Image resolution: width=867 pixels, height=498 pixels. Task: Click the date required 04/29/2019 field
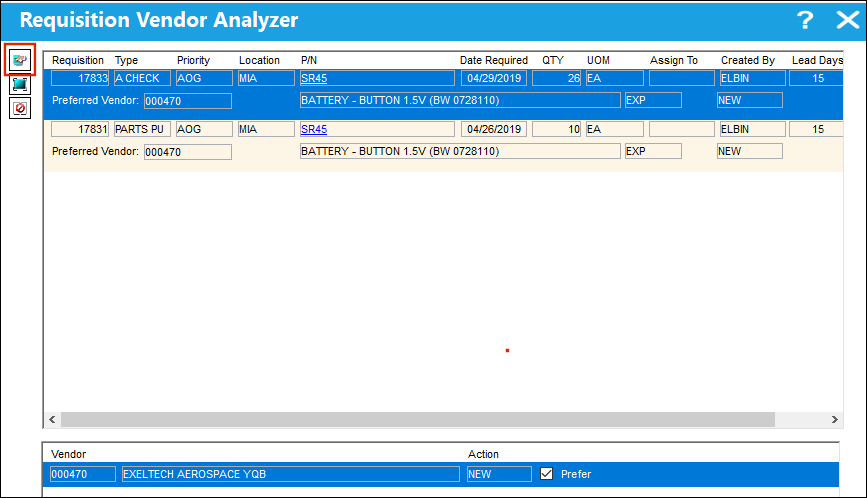coord(494,78)
